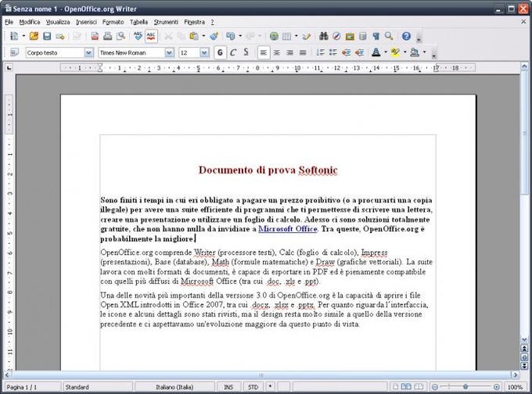532x394 pixels.
Task: Expand the Times New Roman font dropdown
Action: (x=169, y=52)
